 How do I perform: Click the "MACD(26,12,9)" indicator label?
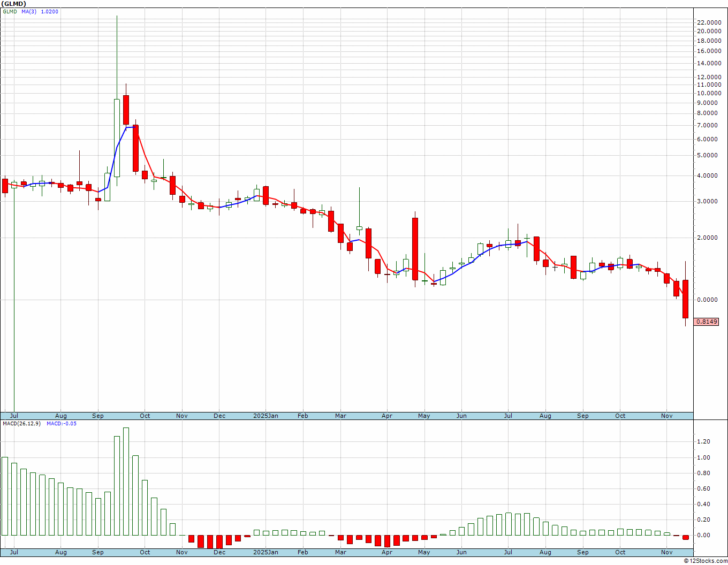[x=22, y=424]
